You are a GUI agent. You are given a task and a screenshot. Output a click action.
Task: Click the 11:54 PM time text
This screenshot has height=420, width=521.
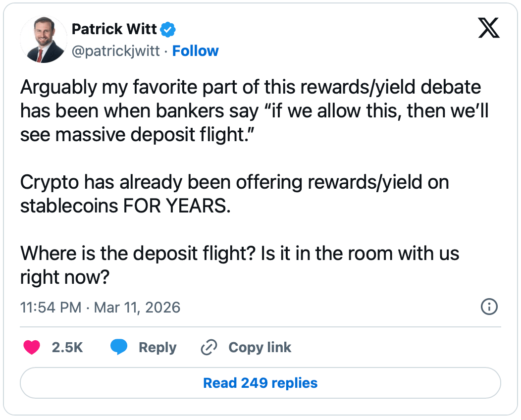[51, 308]
